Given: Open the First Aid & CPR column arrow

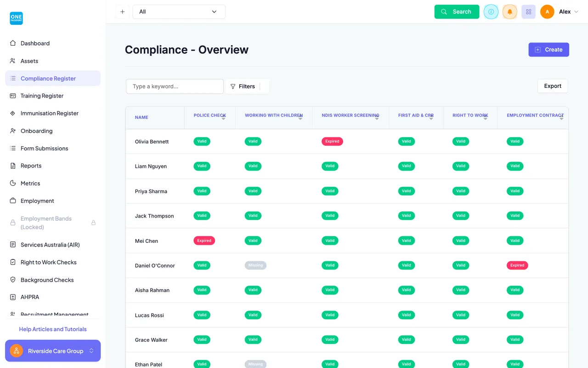Looking at the screenshot, I should (431, 119).
